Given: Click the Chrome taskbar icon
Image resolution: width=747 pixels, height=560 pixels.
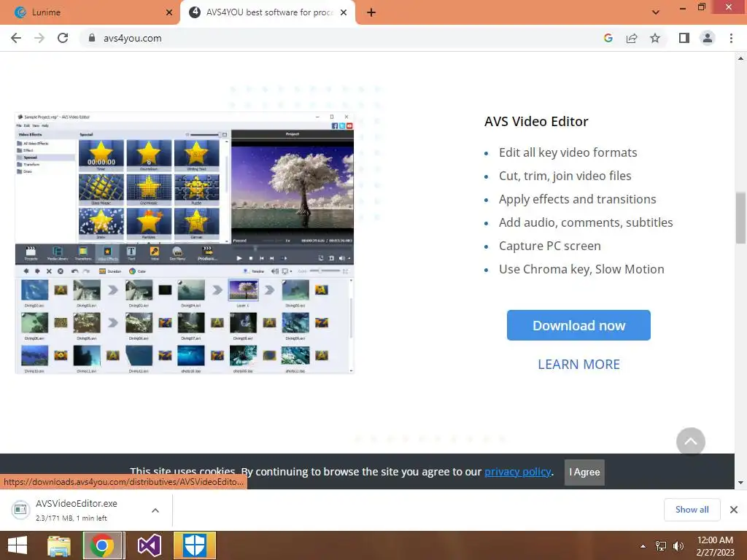Looking at the screenshot, I should [x=104, y=545].
